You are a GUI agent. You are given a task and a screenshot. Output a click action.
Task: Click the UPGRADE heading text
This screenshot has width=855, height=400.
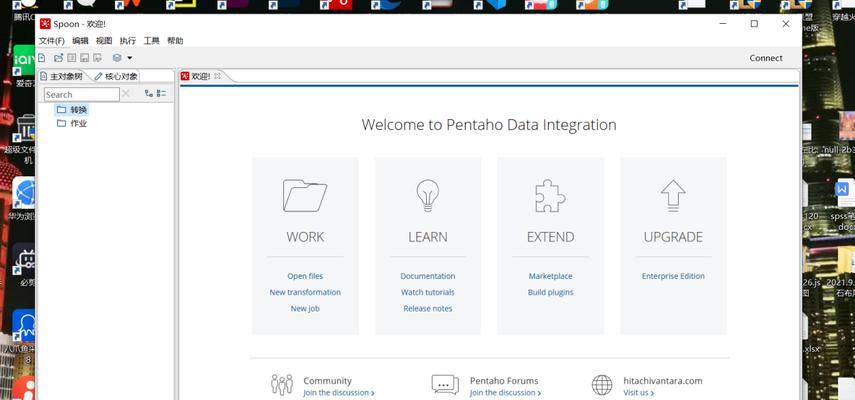tap(673, 237)
